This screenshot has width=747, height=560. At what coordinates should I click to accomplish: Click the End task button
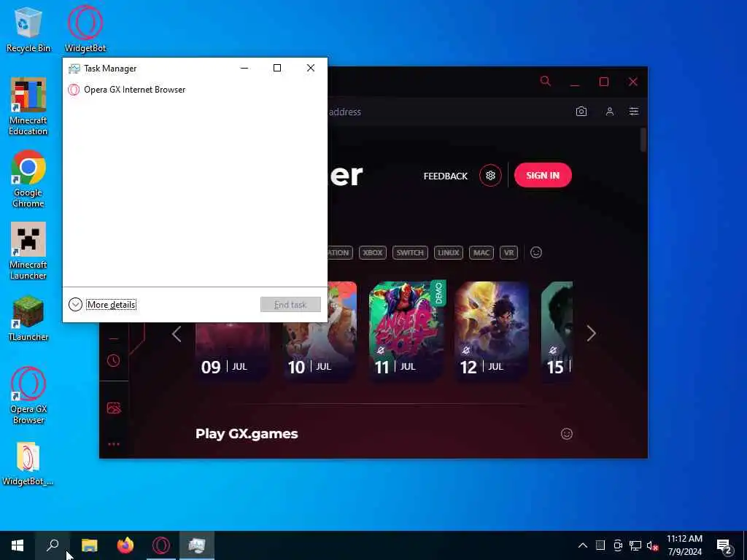290,305
